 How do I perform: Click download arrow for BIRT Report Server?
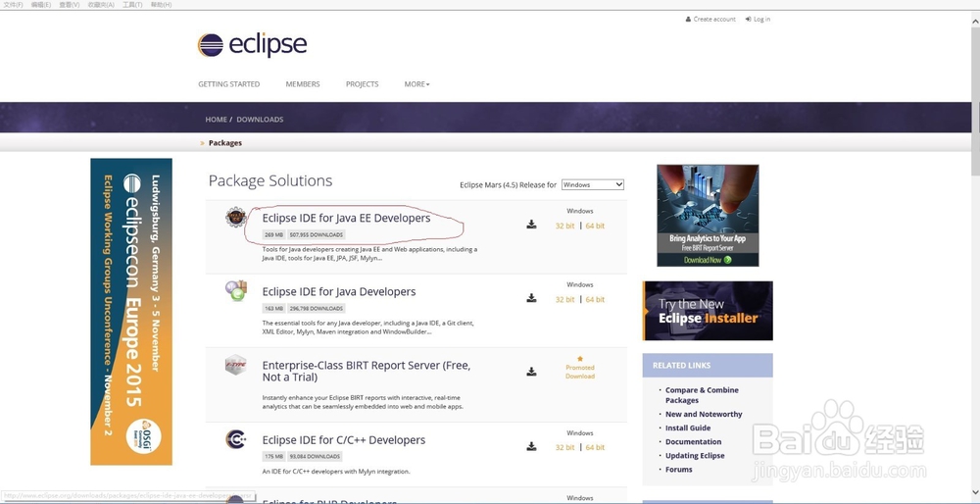point(531,373)
